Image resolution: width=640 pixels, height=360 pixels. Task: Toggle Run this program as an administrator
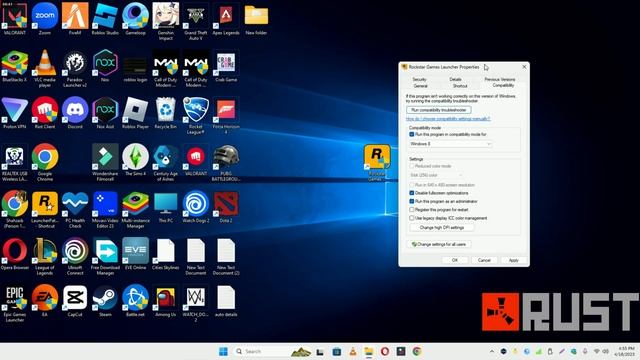412,201
